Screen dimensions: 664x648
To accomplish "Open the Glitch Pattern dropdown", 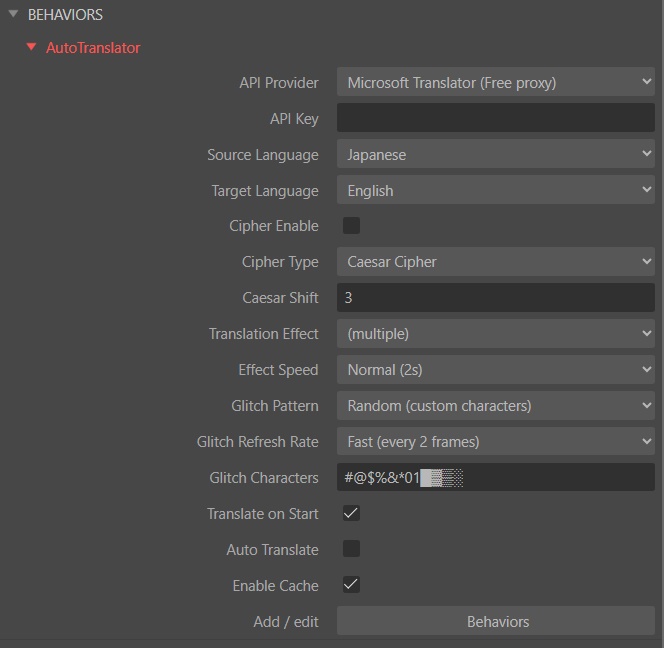I will pyautogui.click(x=495, y=406).
